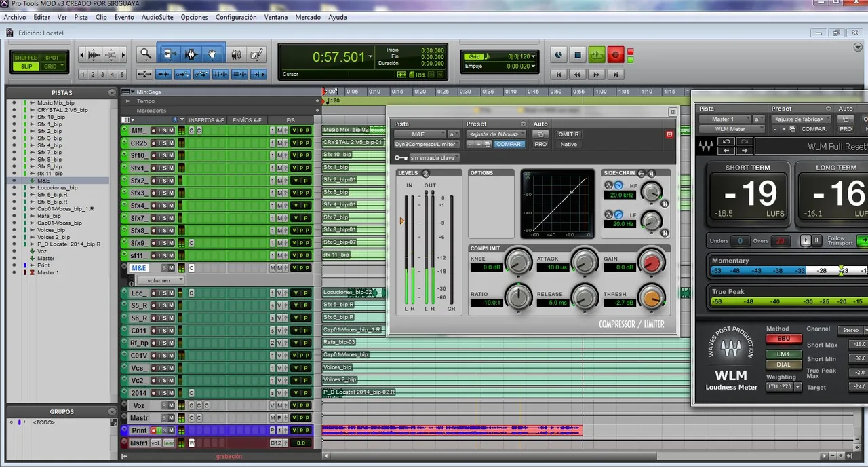
Task: Click the online pie-chart transport button
Action: click(x=559, y=55)
